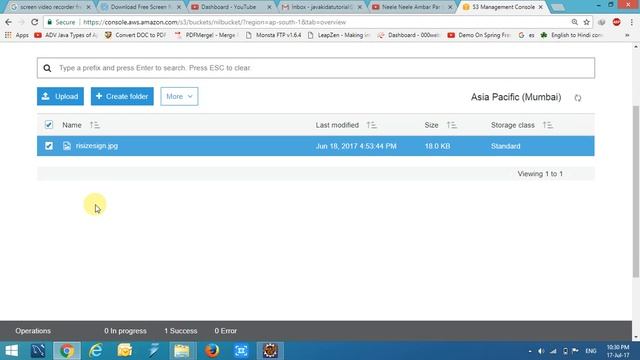This screenshot has height=360, width=640.
Task: Show hidden system tray icons
Action: click(x=530, y=351)
